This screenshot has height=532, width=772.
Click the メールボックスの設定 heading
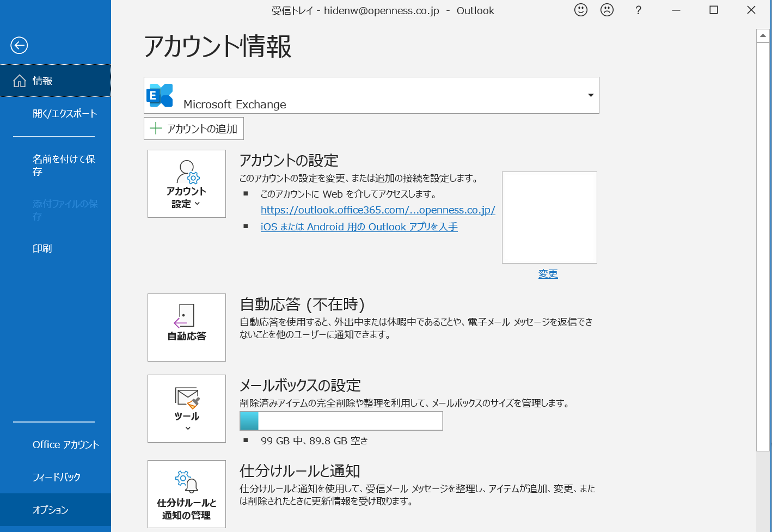click(x=301, y=385)
